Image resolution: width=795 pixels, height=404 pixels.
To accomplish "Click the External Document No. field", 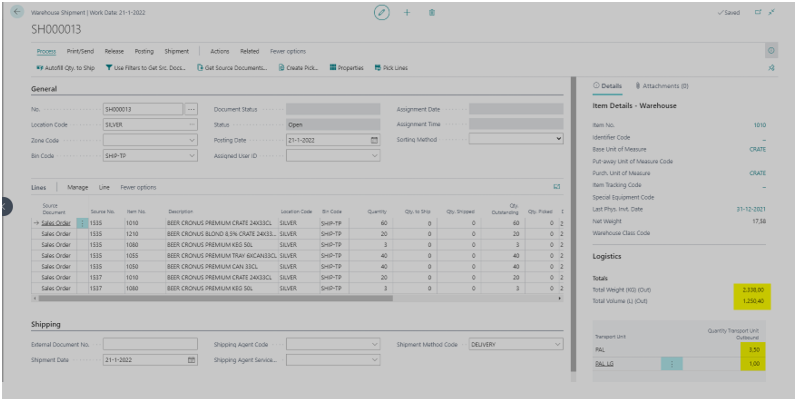I will tap(150, 344).
